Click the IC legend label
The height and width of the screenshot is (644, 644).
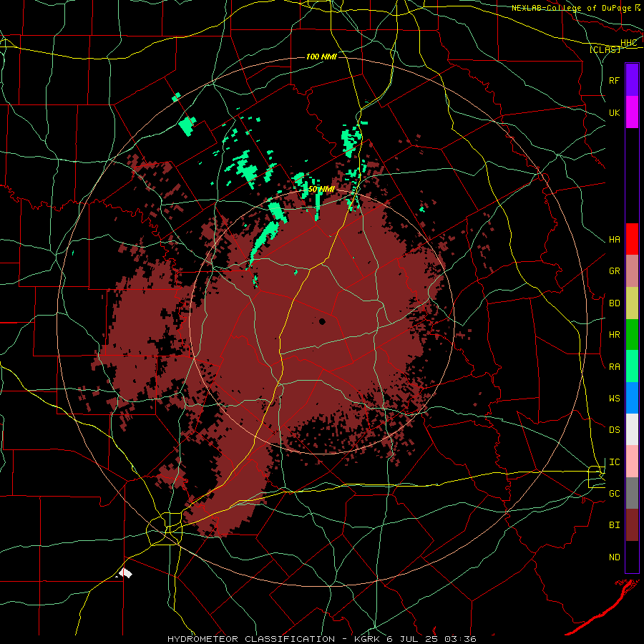(x=614, y=462)
